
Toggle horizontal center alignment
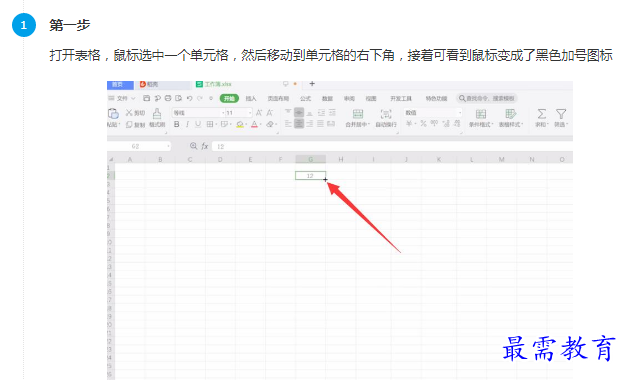299,124
